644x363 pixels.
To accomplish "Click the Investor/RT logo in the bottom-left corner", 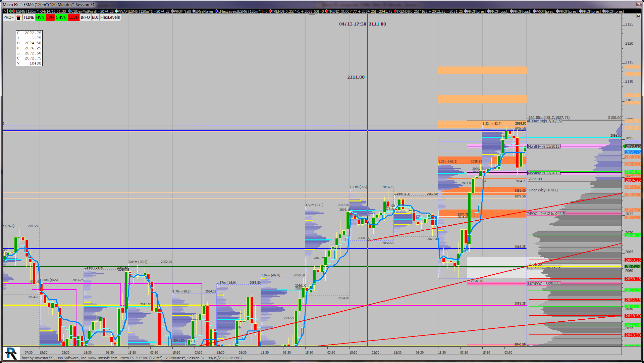I will [x=11, y=353].
